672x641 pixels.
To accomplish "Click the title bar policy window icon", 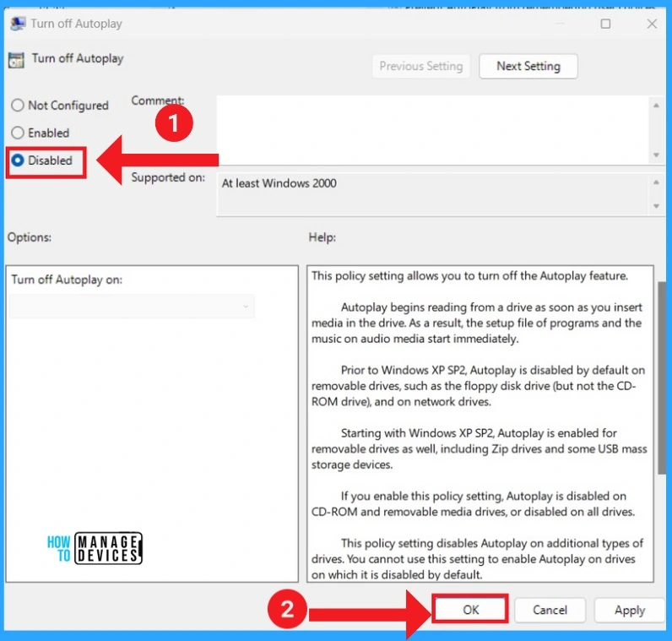I will point(18,24).
